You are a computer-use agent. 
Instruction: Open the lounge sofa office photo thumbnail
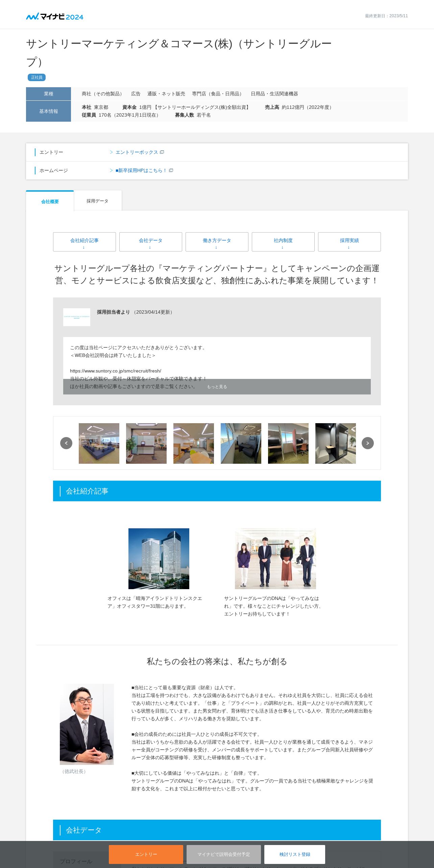click(x=99, y=443)
